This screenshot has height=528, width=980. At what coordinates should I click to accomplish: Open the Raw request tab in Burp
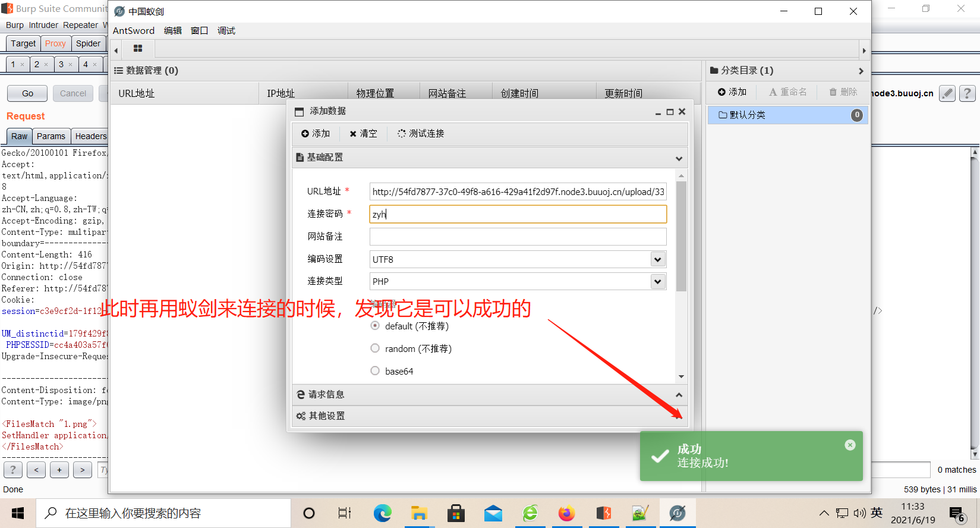pyautogui.click(x=19, y=136)
